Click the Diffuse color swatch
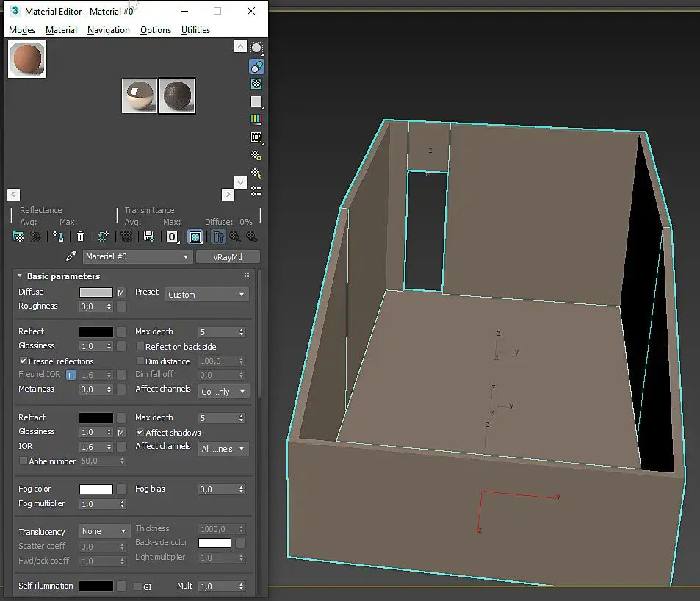The height and width of the screenshot is (601, 700). 95,292
